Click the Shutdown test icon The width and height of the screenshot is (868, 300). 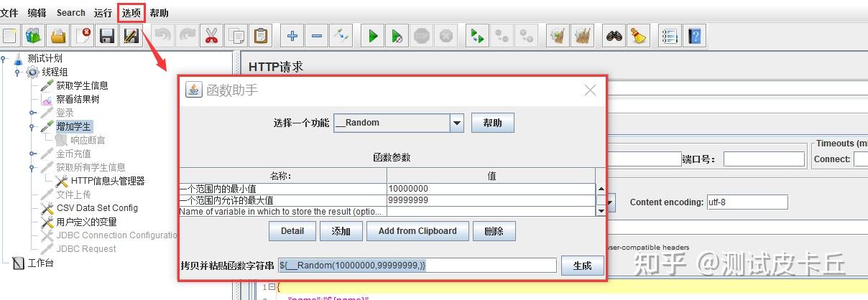pos(446,35)
